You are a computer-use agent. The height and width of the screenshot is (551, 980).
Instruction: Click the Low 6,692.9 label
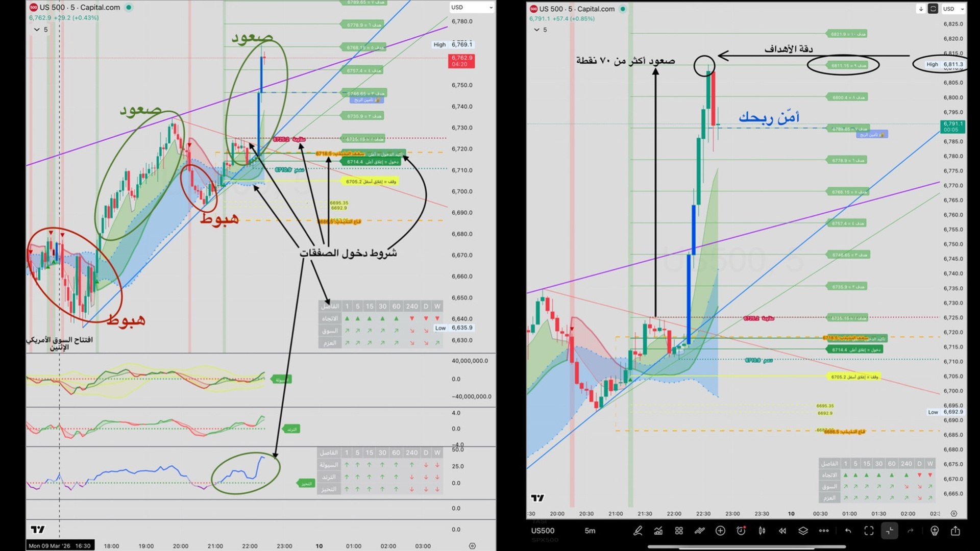click(x=945, y=412)
